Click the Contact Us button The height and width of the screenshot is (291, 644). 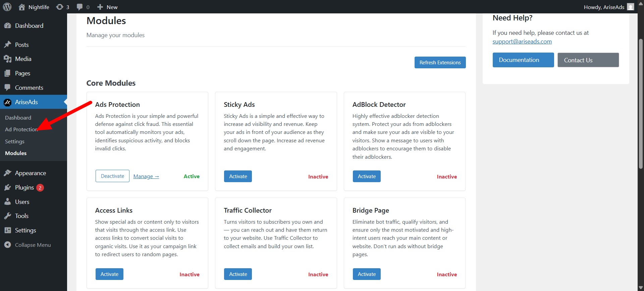tap(588, 60)
